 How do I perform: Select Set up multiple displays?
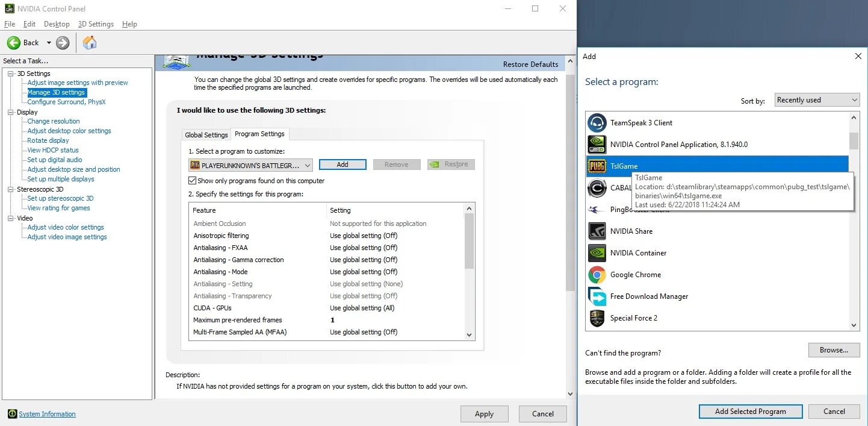click(x=61, y=180)
